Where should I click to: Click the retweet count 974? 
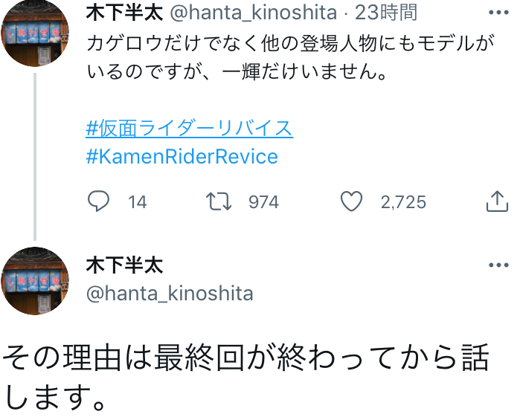click(263, 201)
